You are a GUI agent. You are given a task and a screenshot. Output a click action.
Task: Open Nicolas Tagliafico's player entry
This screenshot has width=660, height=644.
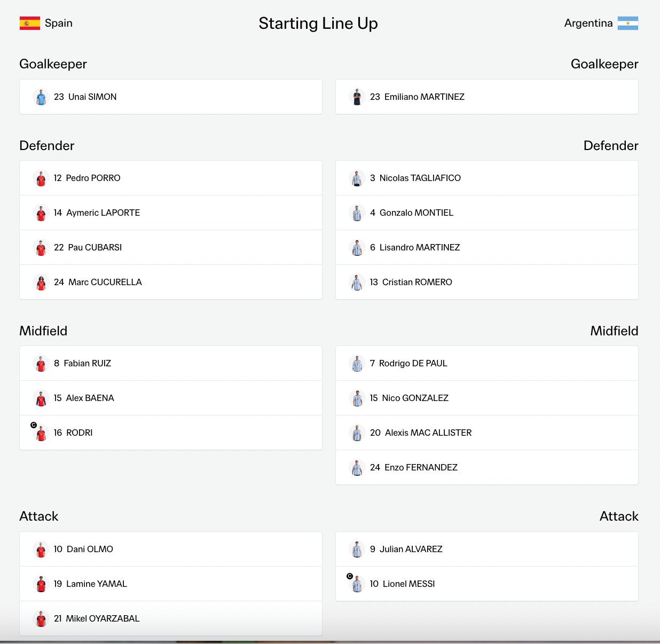click(487, 178)
